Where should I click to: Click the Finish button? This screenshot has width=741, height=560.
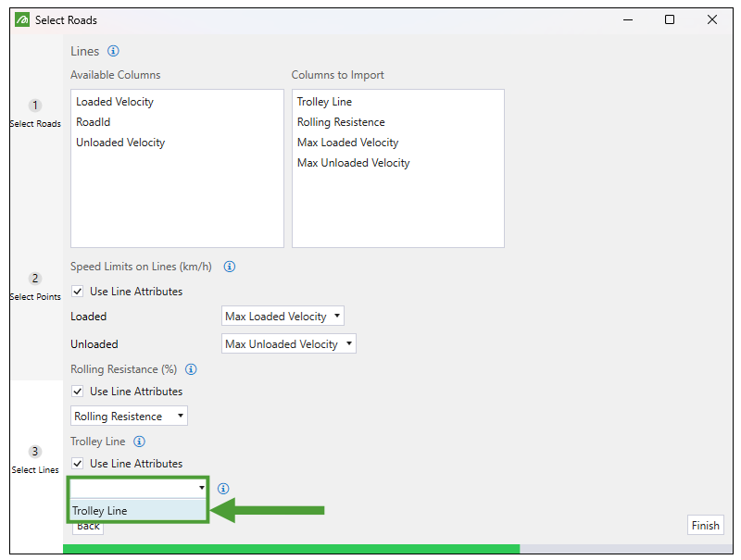tap(705, 526)
